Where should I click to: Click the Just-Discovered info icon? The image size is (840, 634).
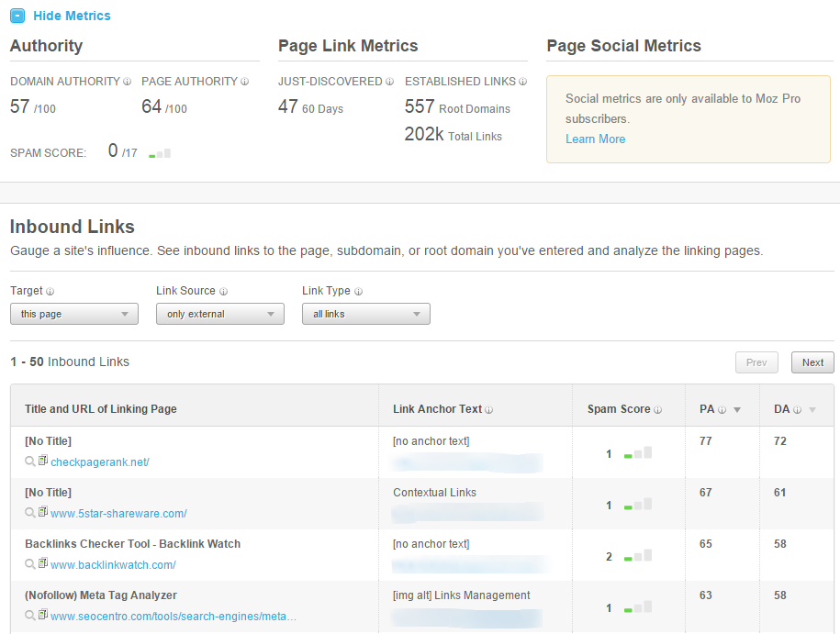click(x=389, y=82)
